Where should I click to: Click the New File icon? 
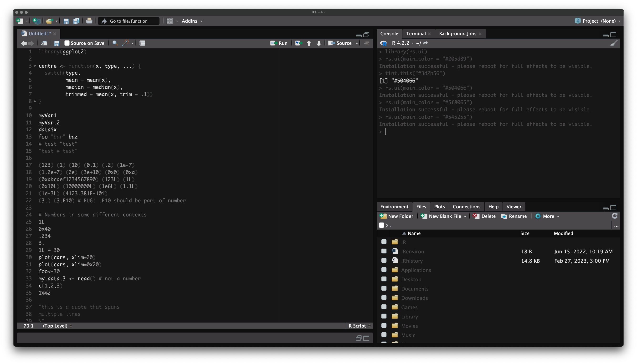coord(20,21)
